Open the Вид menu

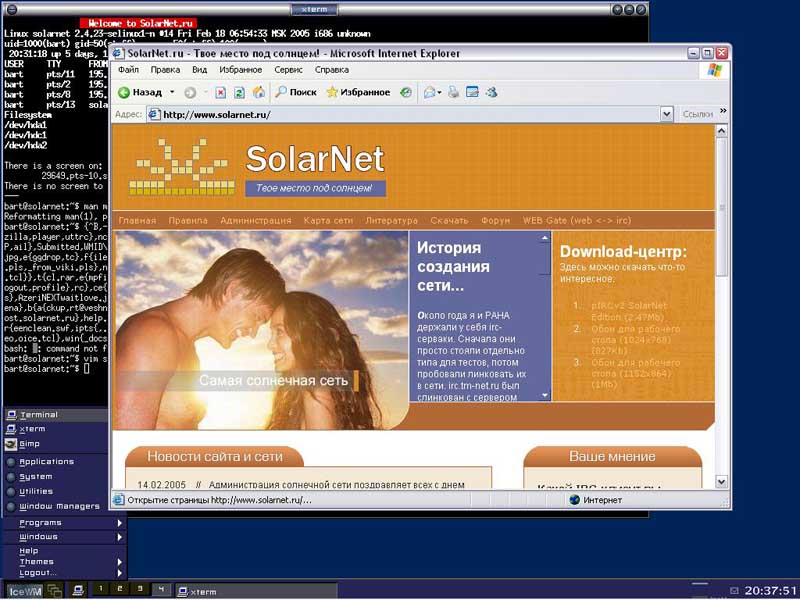199,70
